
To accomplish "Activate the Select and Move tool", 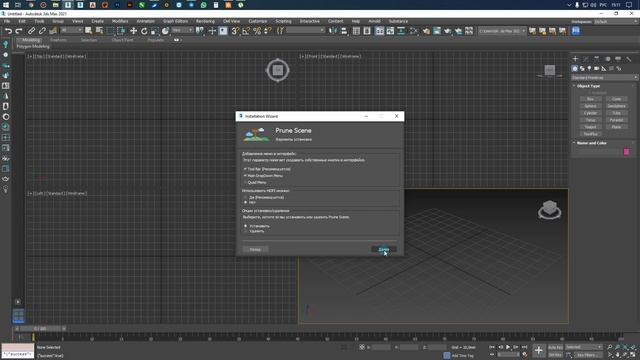I will 133,31.
